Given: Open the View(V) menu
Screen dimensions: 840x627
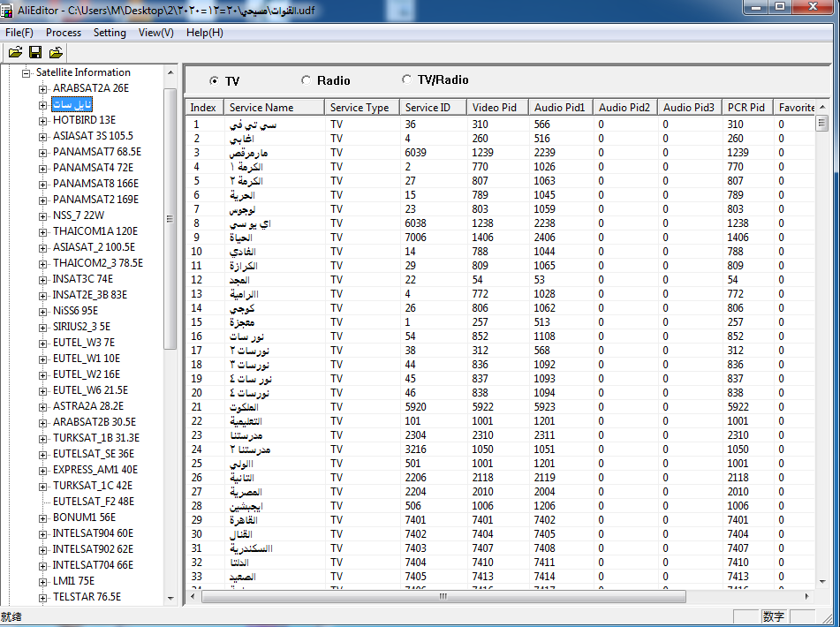Looking at the screenshot, I should [x=155, y=33].
